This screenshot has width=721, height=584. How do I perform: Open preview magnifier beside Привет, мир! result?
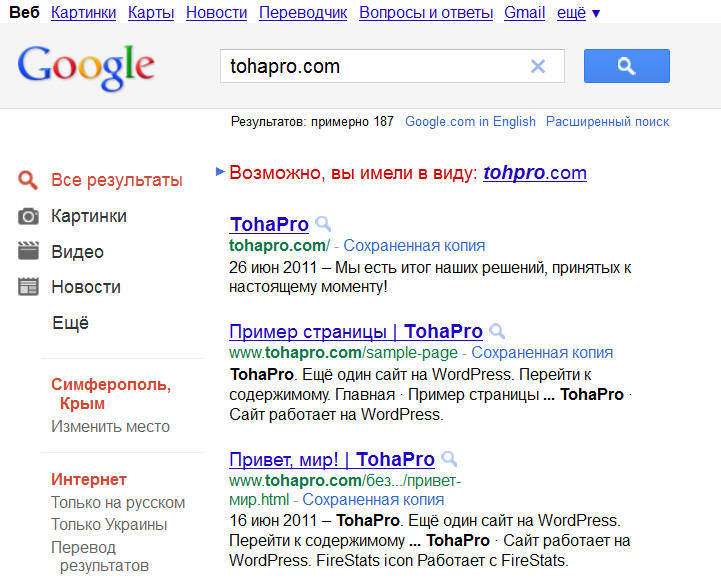[x=449, y=459]
